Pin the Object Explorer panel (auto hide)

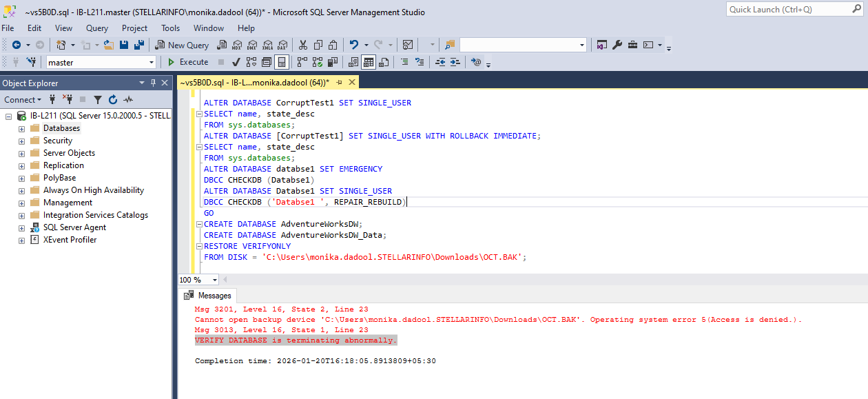tap(153, 83)
